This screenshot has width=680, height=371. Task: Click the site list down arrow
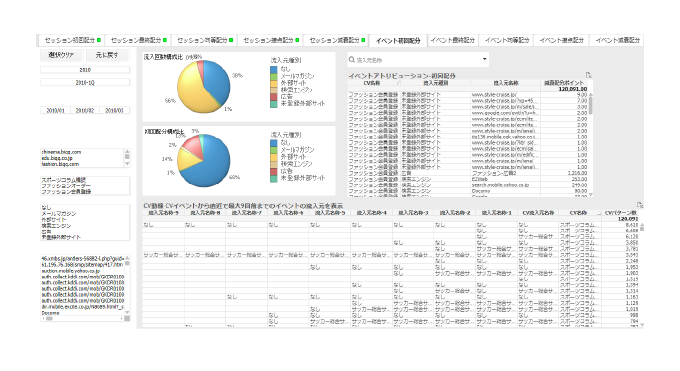(127, 164)
